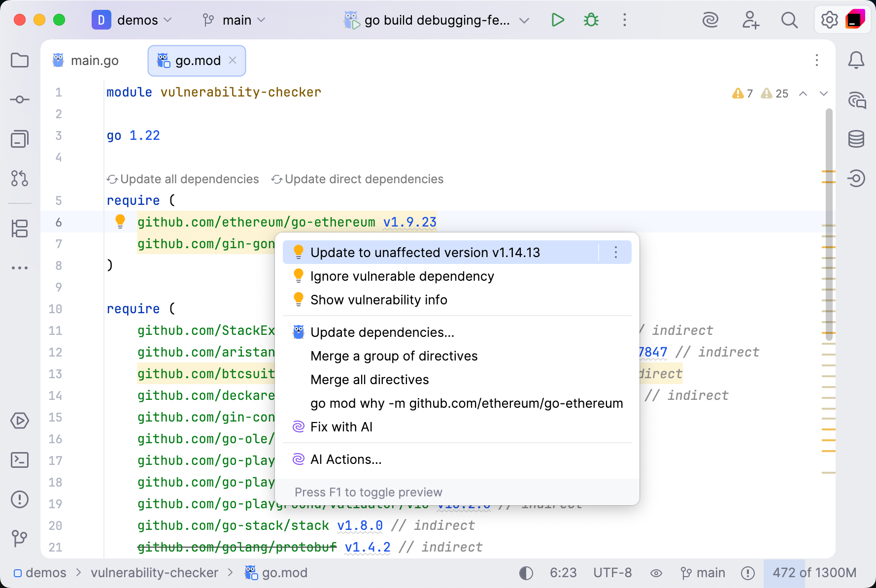Click the lightbulb intention icon on line 6
This screenshot has height=588, width=876.
120,222
